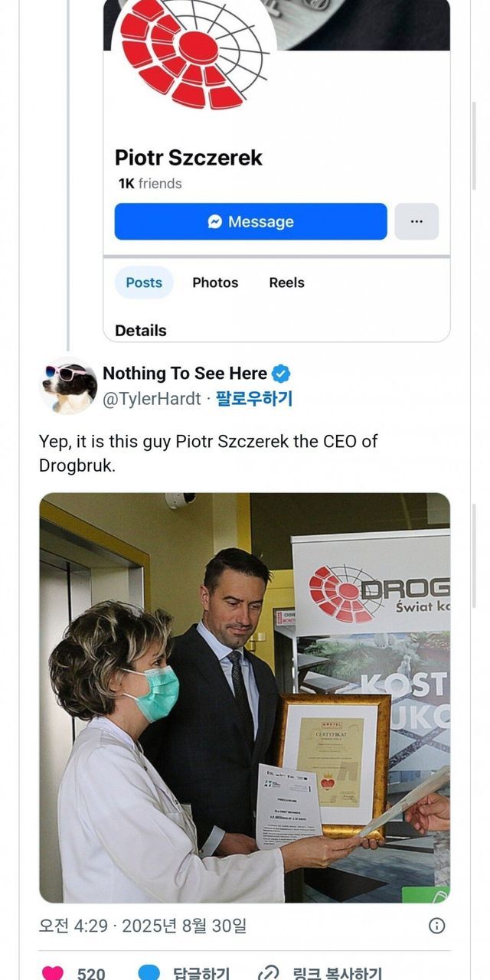
Task: Open the @TylerHardt handle
Action: (152, 399)
